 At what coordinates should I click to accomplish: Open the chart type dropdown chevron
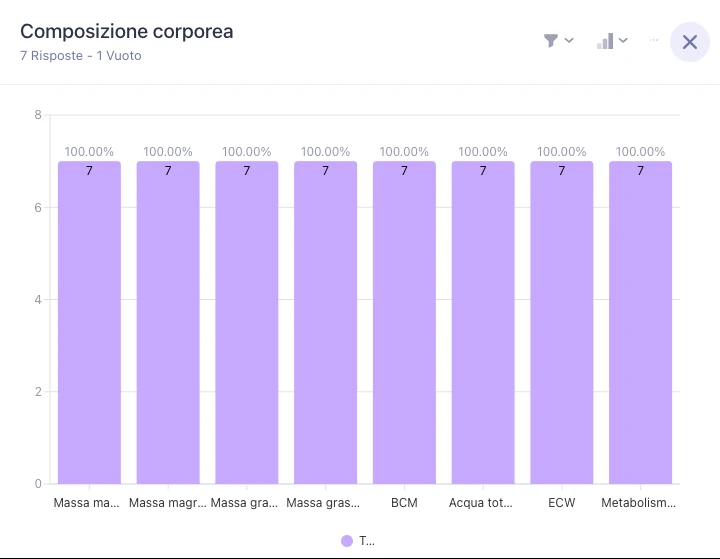pos(623,40)
